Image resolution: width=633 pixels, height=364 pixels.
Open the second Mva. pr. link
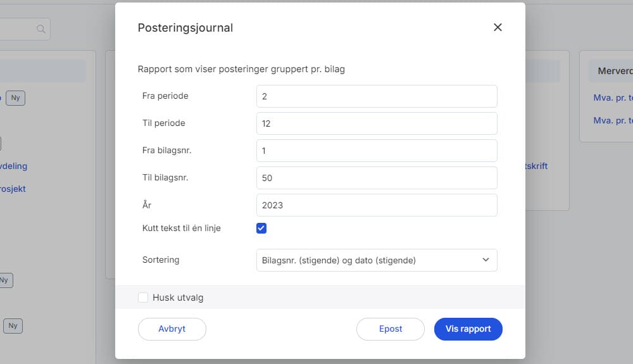[x=613, y=120]
